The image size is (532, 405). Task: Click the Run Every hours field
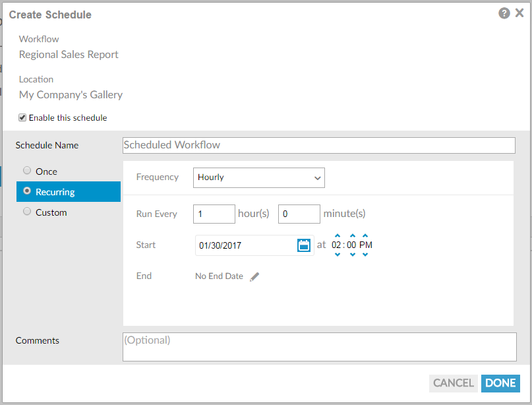pos(214,214)
